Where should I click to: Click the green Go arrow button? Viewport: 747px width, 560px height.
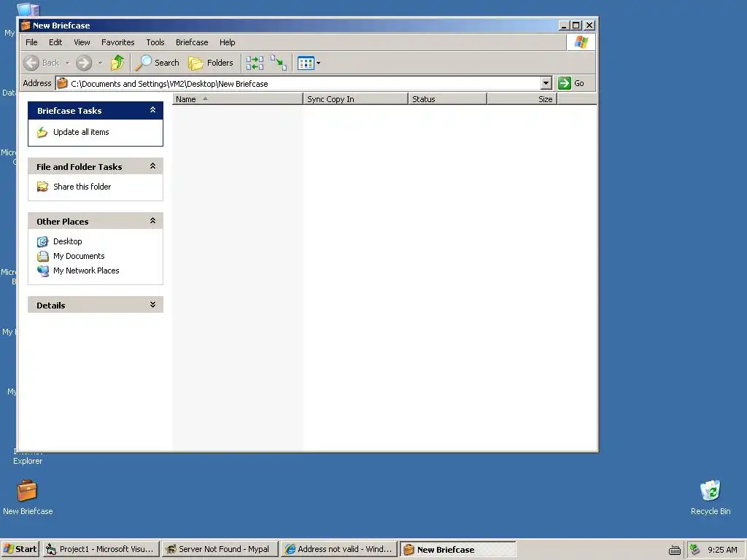(565, 83)
